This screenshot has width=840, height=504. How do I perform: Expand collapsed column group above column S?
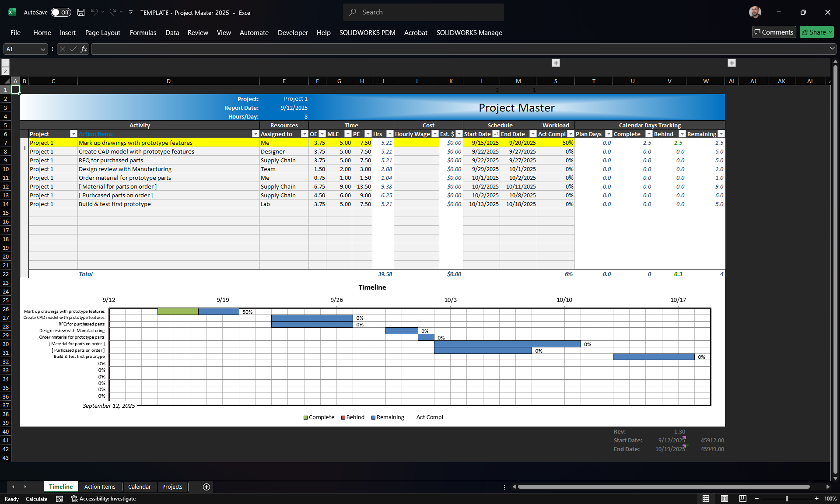click(x=556, y=63)
